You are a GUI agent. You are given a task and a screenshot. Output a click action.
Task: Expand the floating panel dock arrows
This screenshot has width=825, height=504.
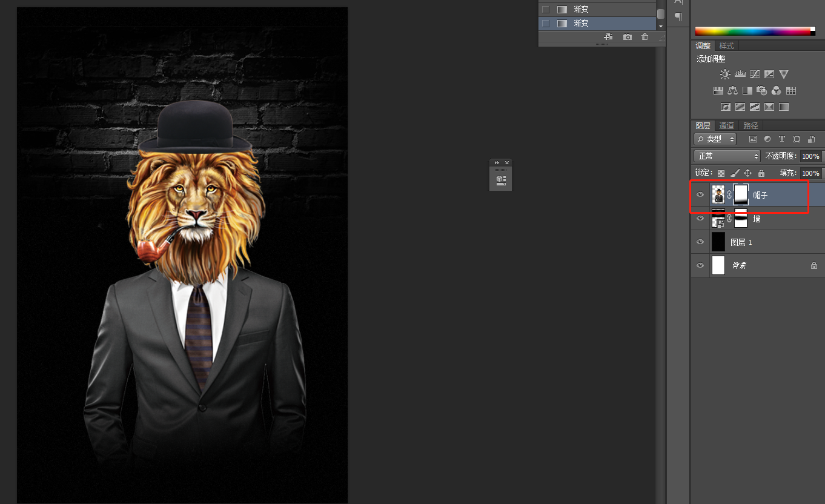[497, 162]
